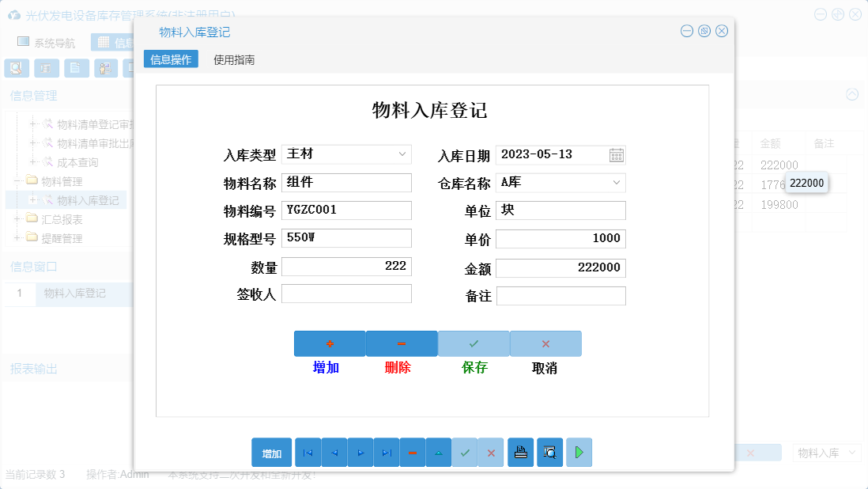
Task: Open the print icon in the bottom toolbar
Action: (520, 452)
